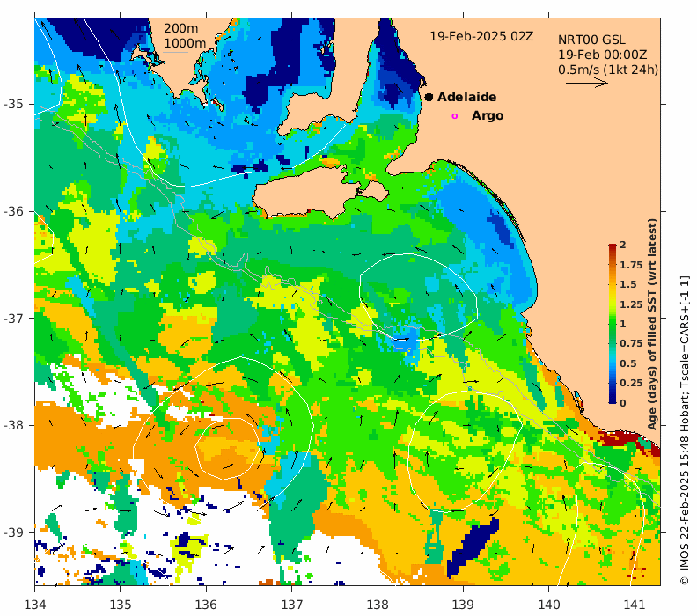Click the NRT00 GSL label text
Screen dimensions: 697x616
coord(591,40)
